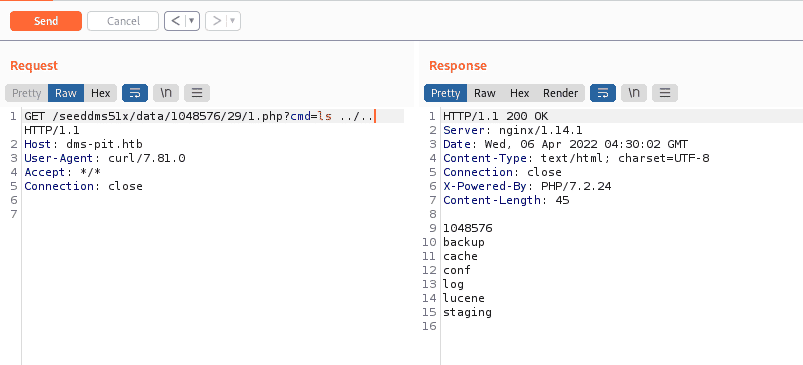Send the request with Send button
Viewport: 803px width, 365px height.
[46, 21]
